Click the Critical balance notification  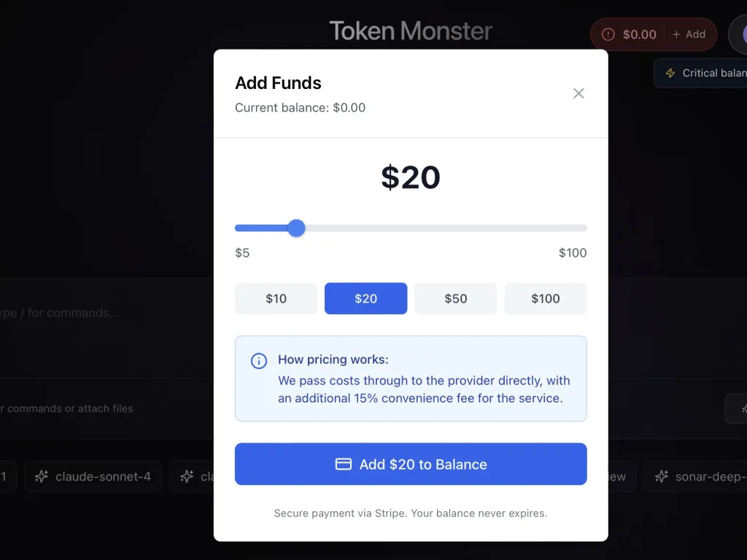(701, 73)
